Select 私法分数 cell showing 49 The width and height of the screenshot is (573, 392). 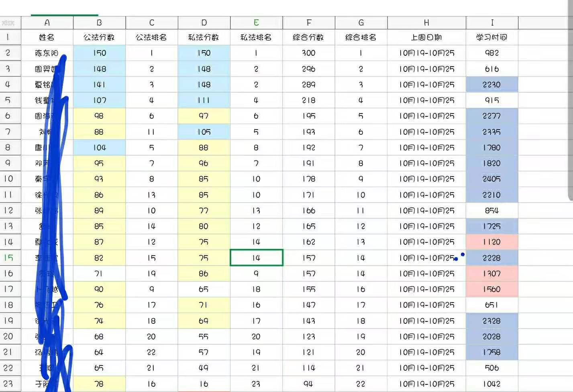204,368
